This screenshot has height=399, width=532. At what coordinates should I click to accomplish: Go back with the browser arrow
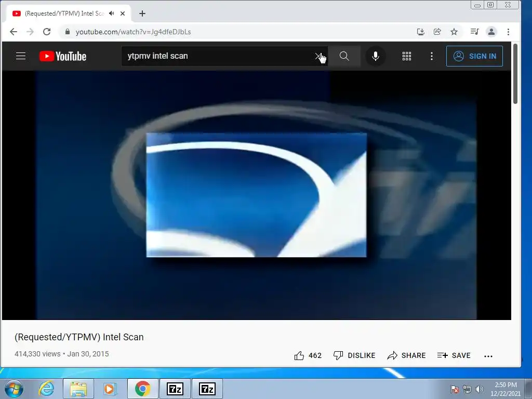[13, 32]
